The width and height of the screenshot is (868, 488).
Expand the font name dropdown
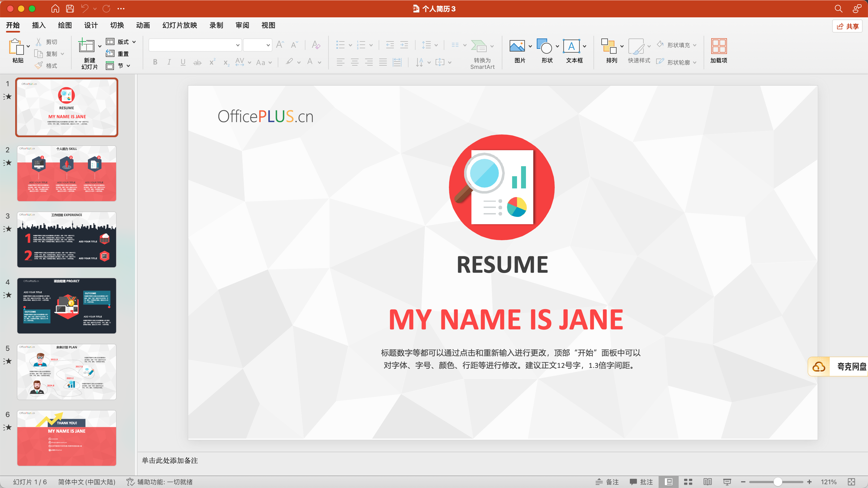(238, 45)
